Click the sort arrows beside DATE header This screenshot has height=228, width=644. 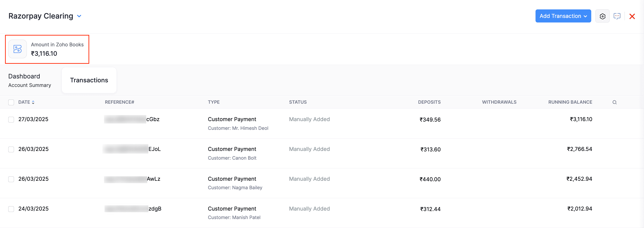pos(33,102)
